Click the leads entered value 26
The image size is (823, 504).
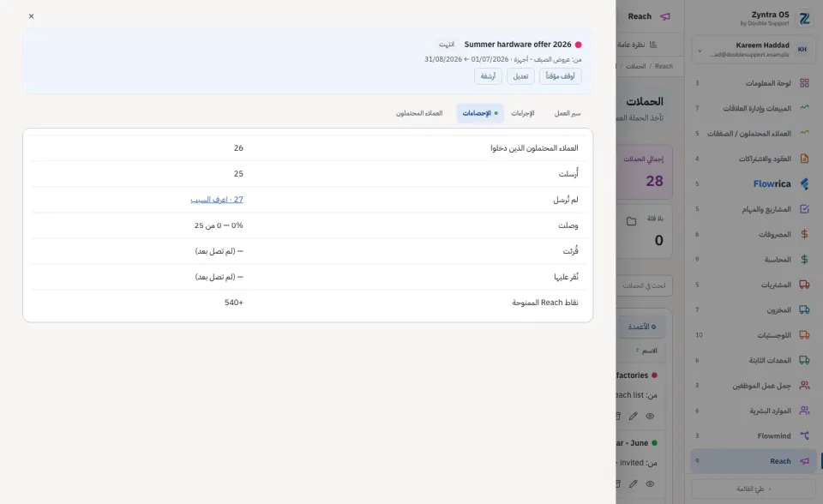point(238,148)
